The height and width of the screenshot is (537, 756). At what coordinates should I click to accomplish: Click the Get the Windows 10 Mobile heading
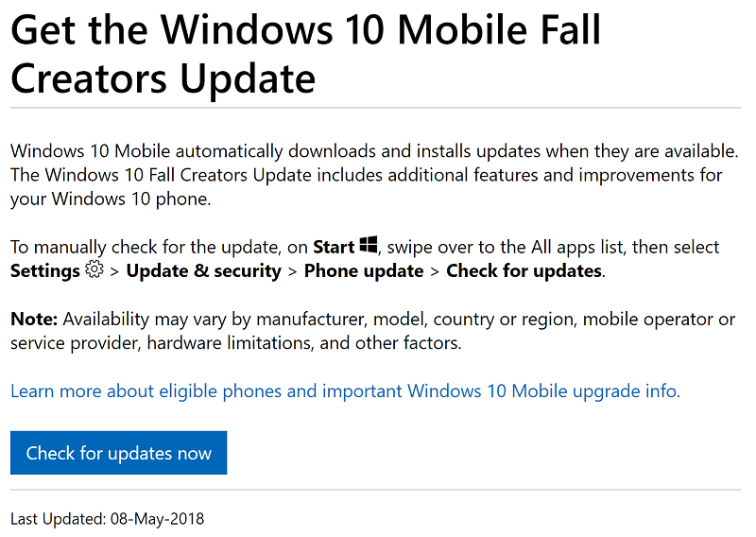coord(305,30)
